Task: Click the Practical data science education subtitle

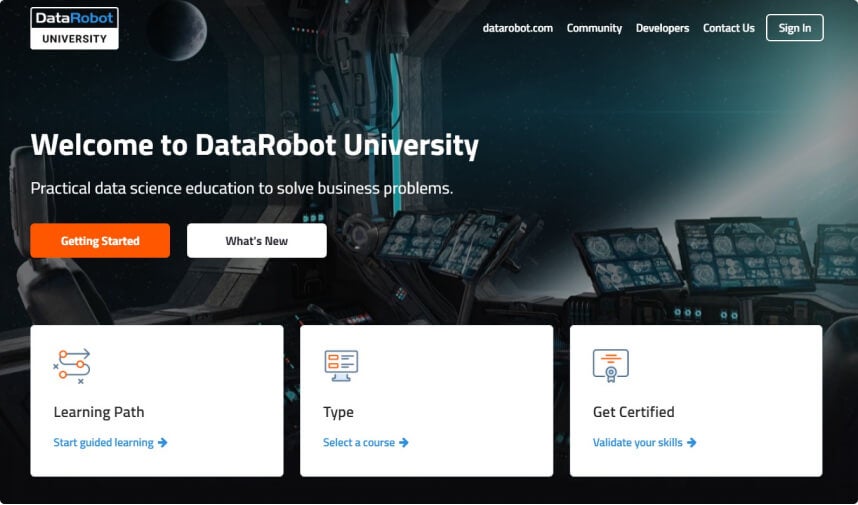Action: pos(242,189)
